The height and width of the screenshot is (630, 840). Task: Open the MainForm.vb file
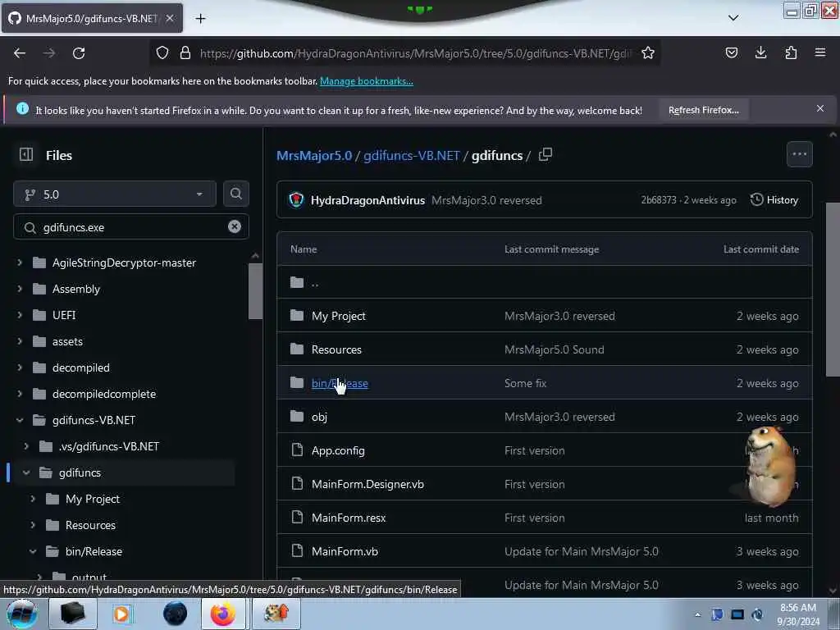click(x=345, y=552)
